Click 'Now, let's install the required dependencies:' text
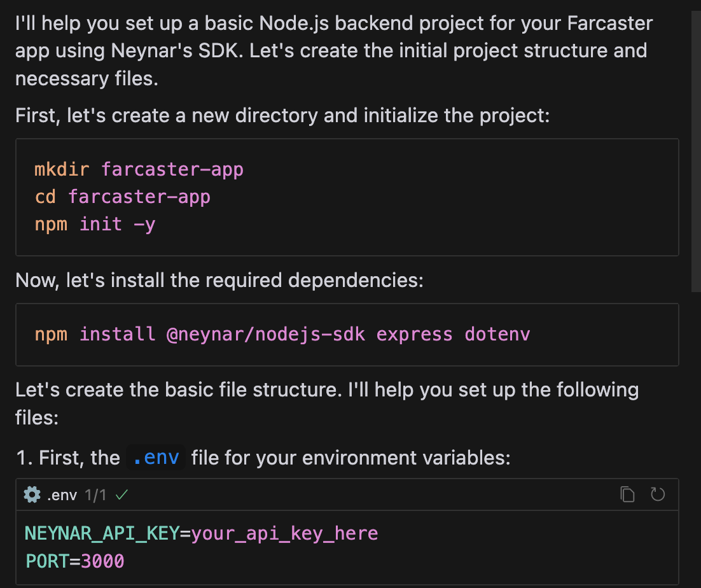This screenshot has height=588, width=701. pyautogui.click(x=219, y=281)
